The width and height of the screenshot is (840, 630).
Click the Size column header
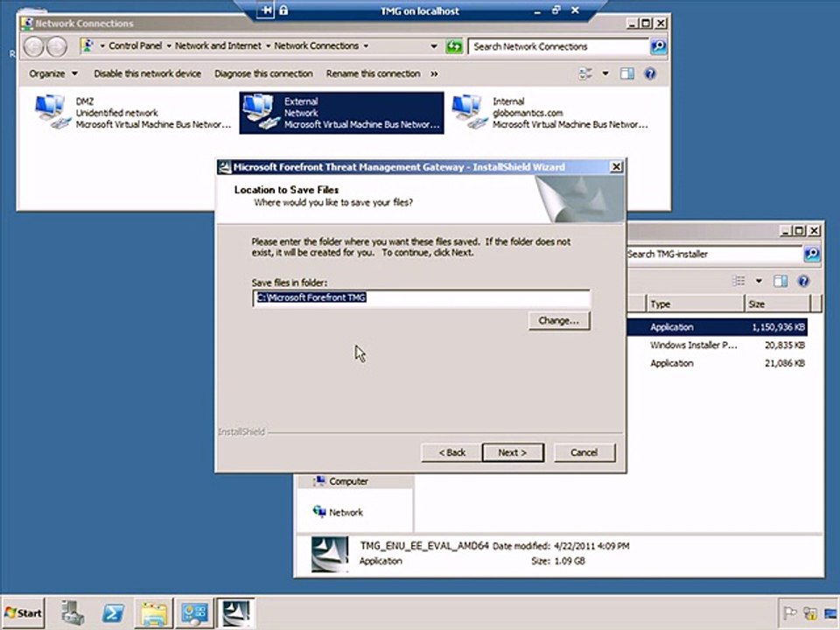(777, 304)
